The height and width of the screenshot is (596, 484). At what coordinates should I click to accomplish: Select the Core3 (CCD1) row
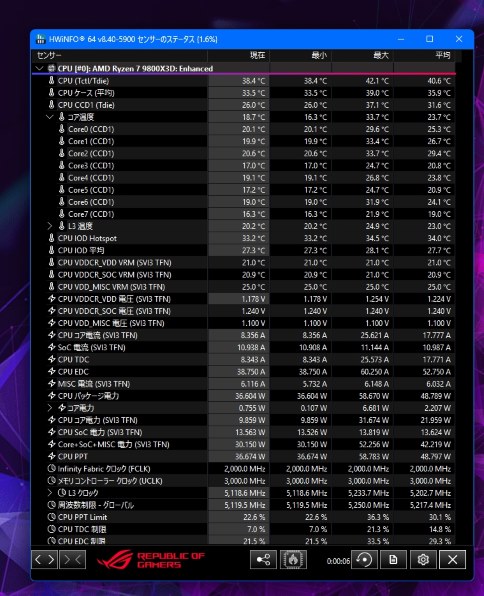coord(244,166)
